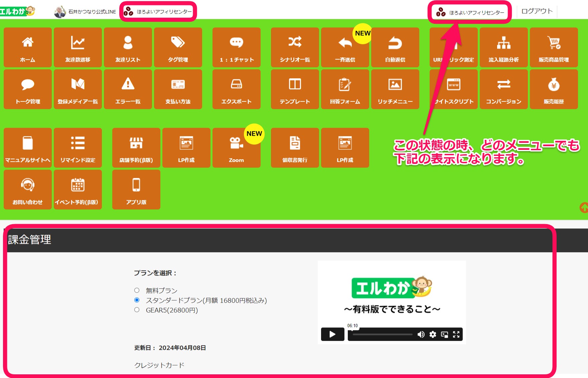The height and width of the screenshot is (378, 588).
Task: Click the scroll-to-top arrow button
Action: (584, 207)
